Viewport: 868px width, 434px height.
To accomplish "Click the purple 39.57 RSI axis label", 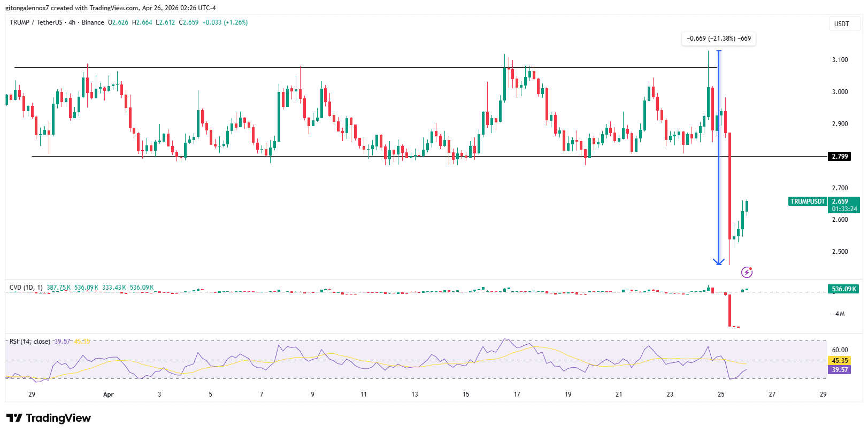I will [839, 370].
